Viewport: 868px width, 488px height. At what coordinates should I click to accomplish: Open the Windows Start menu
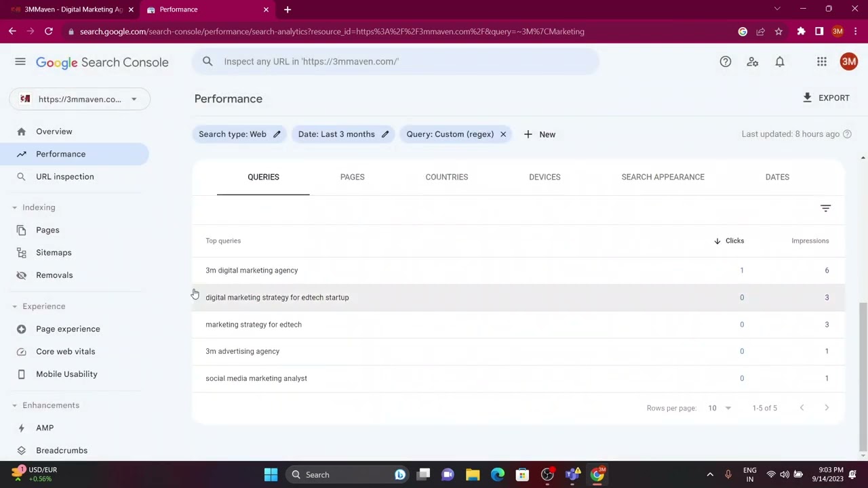point(271,474)
